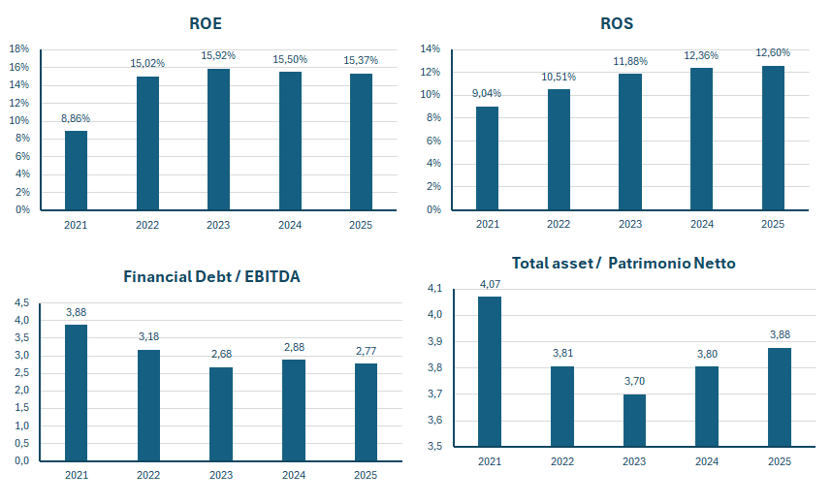Screen dimensions: 831x504
Task: Click the 15,50% data label
Action: pos(290,59)
